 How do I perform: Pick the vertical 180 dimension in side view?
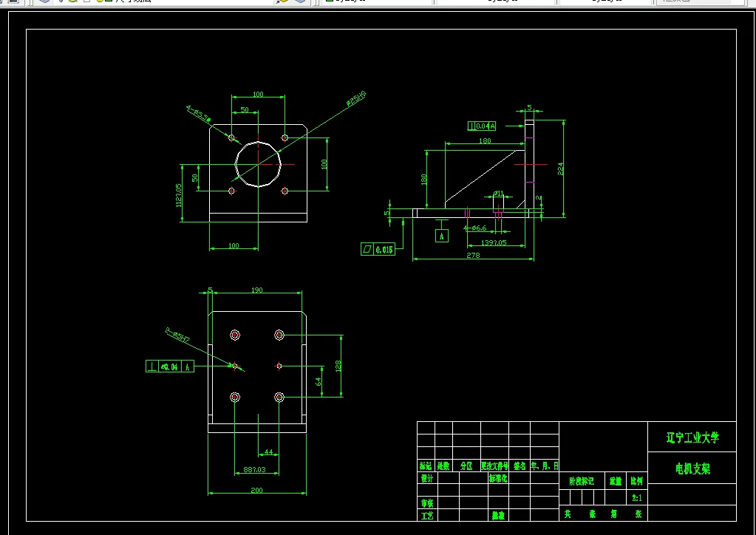[423, 180]
